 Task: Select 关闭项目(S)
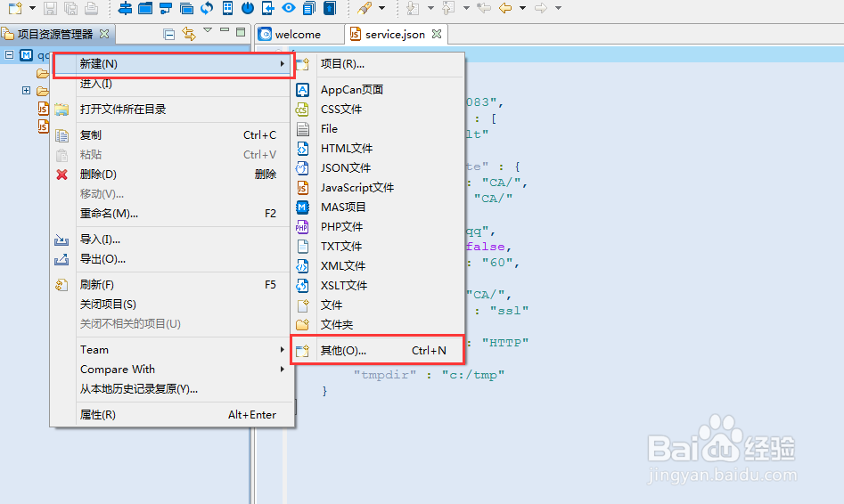pos(172,305)
